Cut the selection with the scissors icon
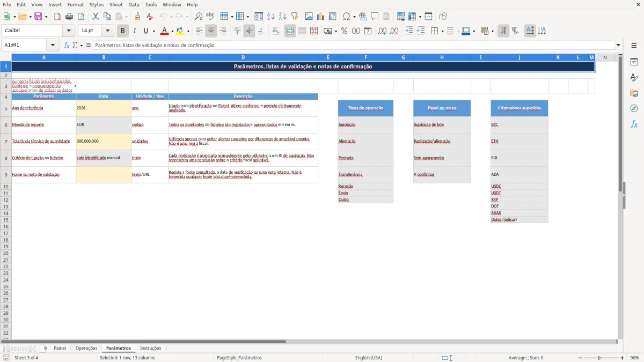The image size is (644, 362). (x=96, y=17)
